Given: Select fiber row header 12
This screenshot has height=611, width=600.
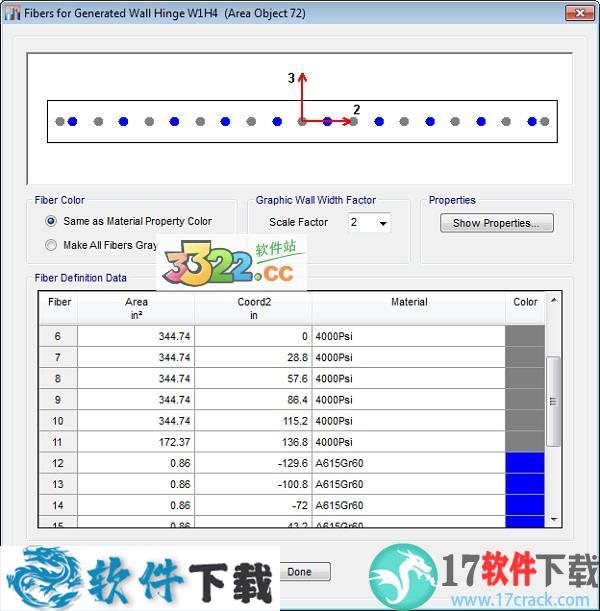Looking at the screenshot, I should [58, 463].
